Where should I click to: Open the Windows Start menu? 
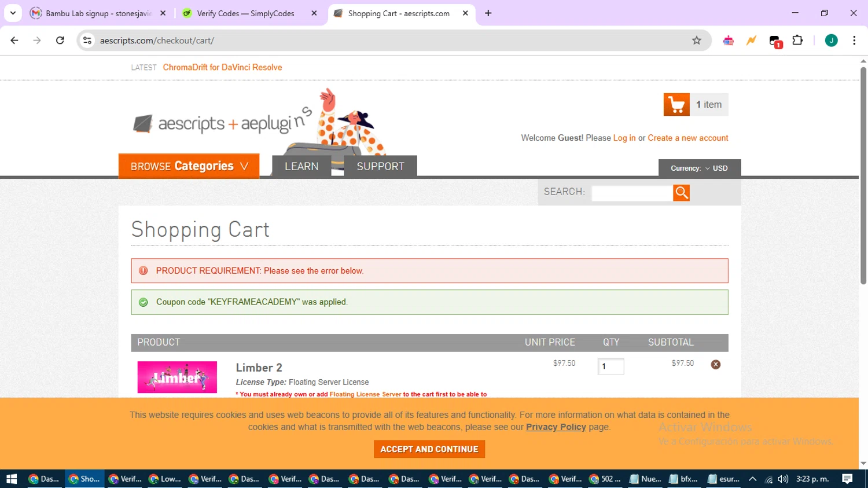point(12,479)
